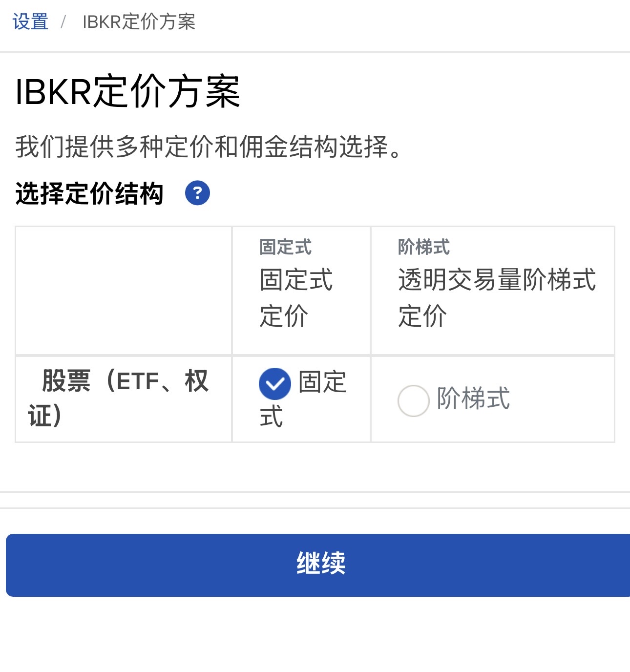
Task: Select the checked 固定式 radio button
Action: click(274, 383)
